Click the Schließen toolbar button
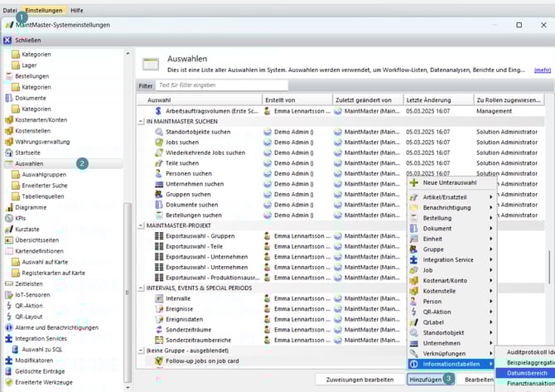This screenshot has height=392, width=555. point(22,39)
